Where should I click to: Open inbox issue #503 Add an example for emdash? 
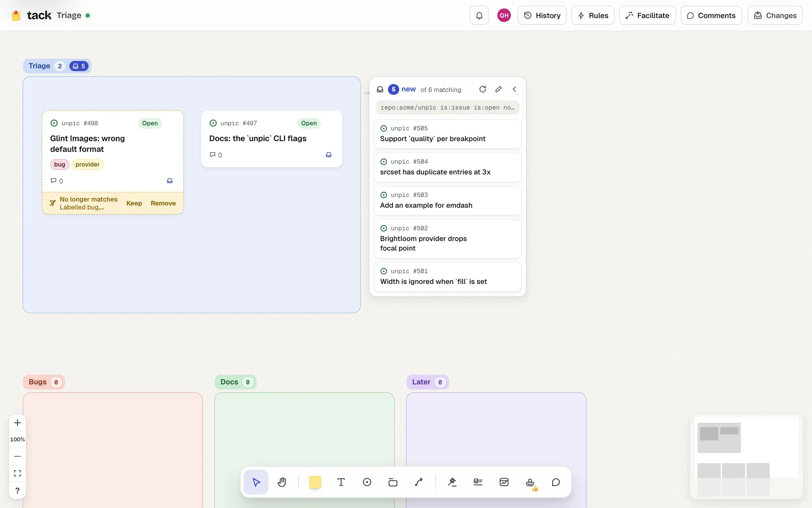[x=447, y=200]
